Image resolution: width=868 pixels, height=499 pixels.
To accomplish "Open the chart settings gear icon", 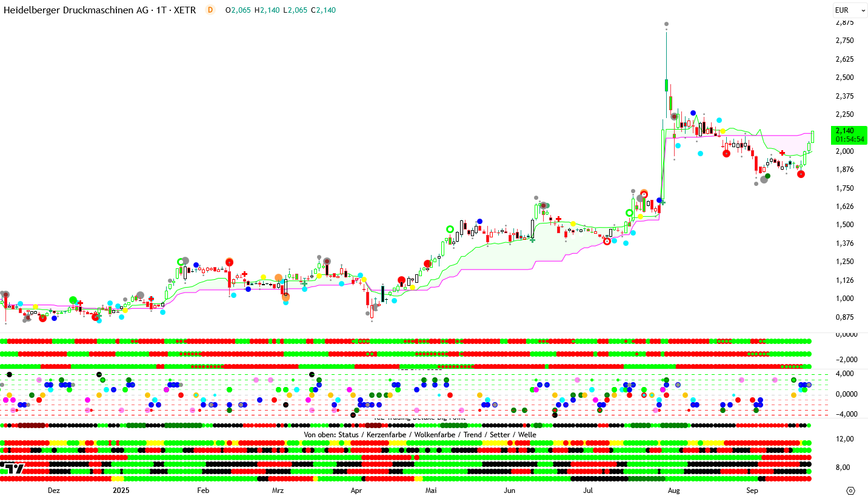I will (x=850, y=490).
